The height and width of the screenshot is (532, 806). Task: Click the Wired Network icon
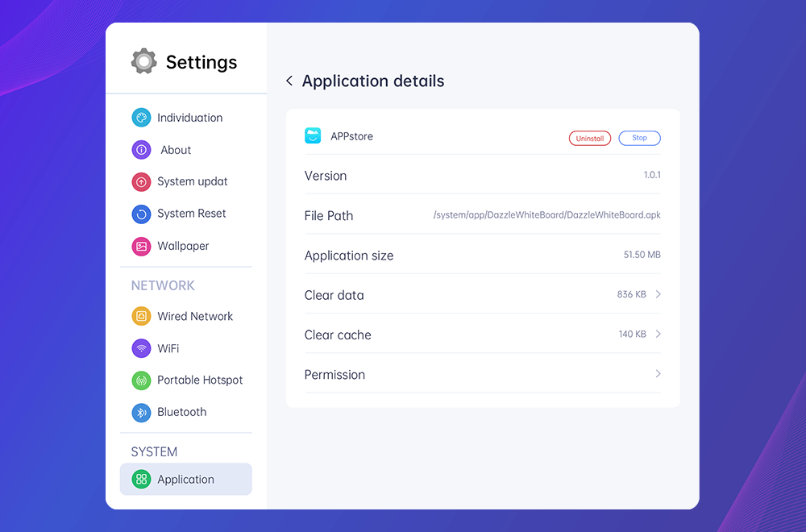pyautogui.click(x=141, y=316)
